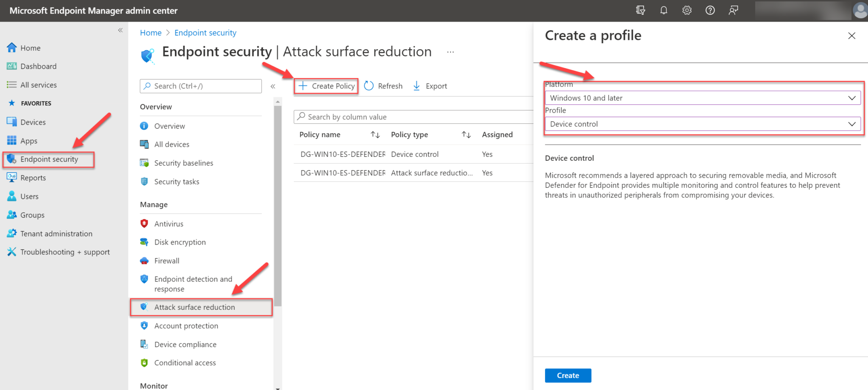Image resolution: width=868 pixels, height=390 pixels.
Task: Select Disk encryption under Manage
Action: tap(180, 242)
